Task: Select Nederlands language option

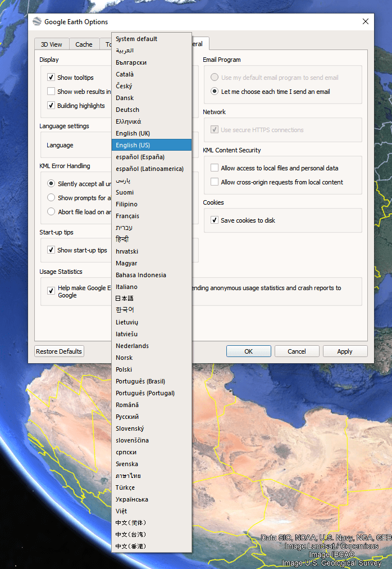Action: pos(152,346)
